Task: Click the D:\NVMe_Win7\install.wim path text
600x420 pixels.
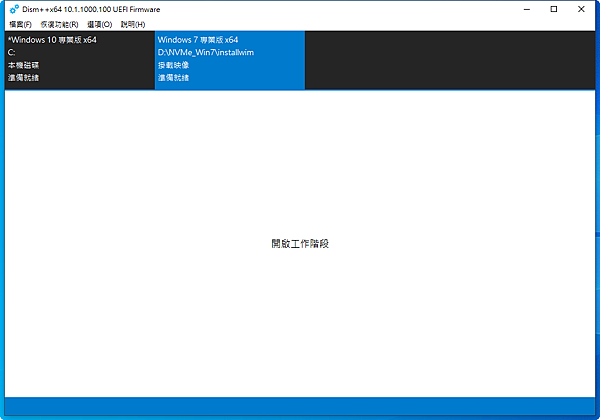Action: [x=206, y=52]
